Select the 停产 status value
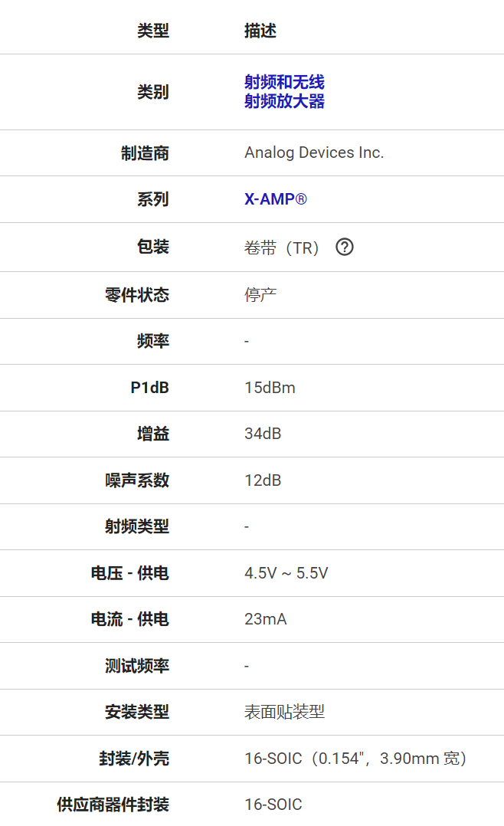 point(260,294)
